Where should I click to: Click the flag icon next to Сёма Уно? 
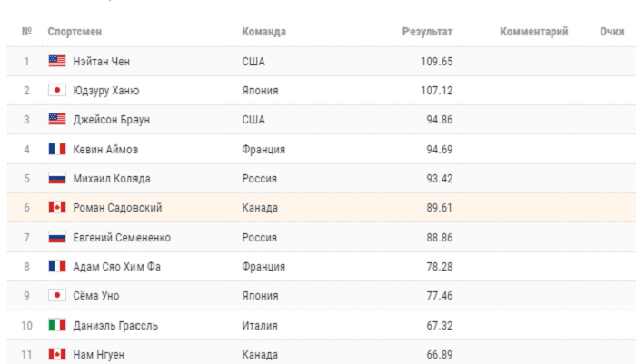coord(57,296)
